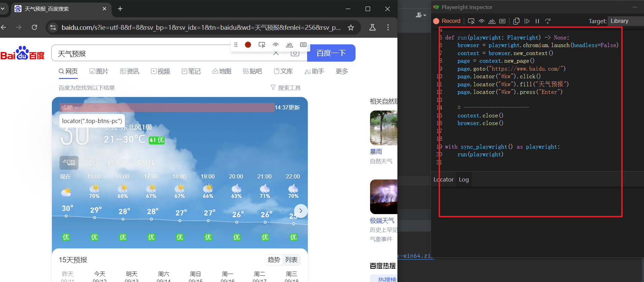Expand the 更多 menu

[342, 71]
